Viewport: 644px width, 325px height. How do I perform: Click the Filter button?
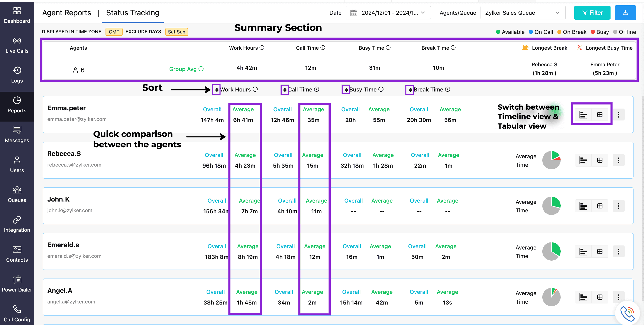[592, 13]
